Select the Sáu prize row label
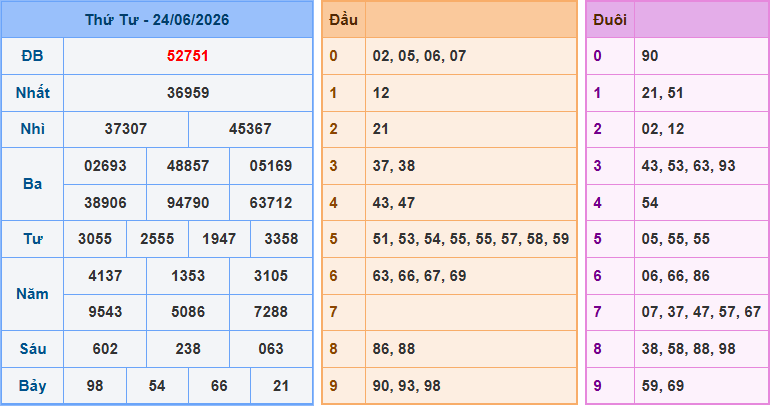The height and width of the screenshot is (406, 771). pyautogui.click(x=32, y=349)
